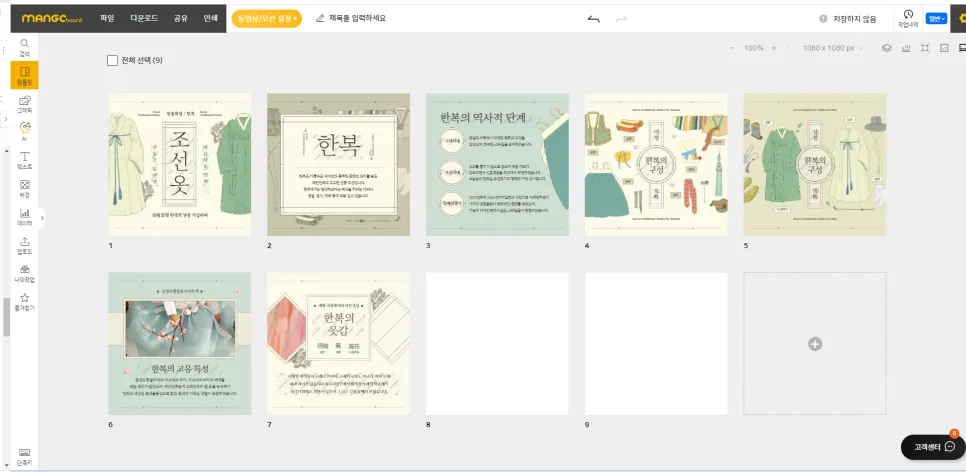Open the 그래픽 graphics panel
Image resolution: width=966 pixels, height=472 pixels.
(x=25, y=104)
